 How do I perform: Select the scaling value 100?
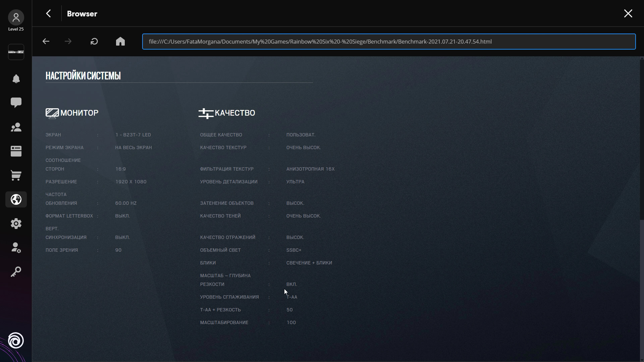pyautogui.click(x=291, y=322)
